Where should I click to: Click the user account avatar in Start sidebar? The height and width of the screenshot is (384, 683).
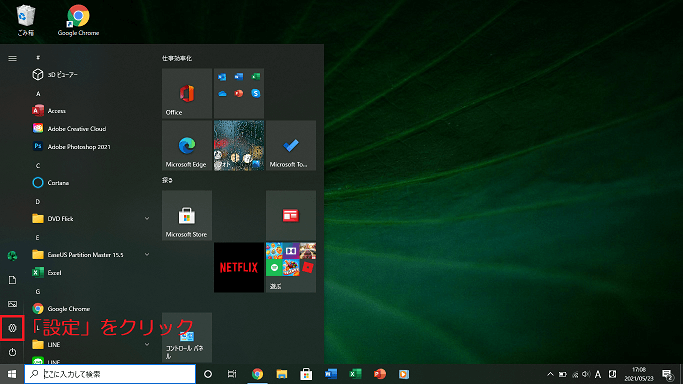12,256
